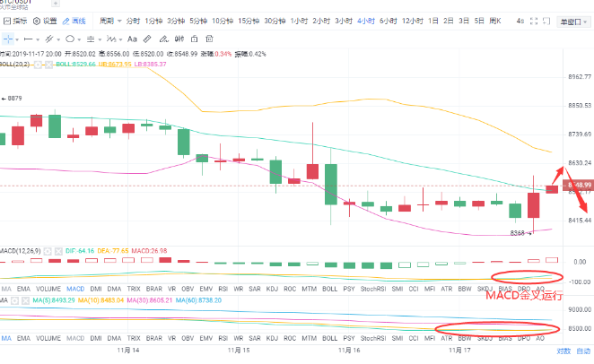Open the 单窗口 window layout dropdown
594x364 pixels.
click(572, 22)
